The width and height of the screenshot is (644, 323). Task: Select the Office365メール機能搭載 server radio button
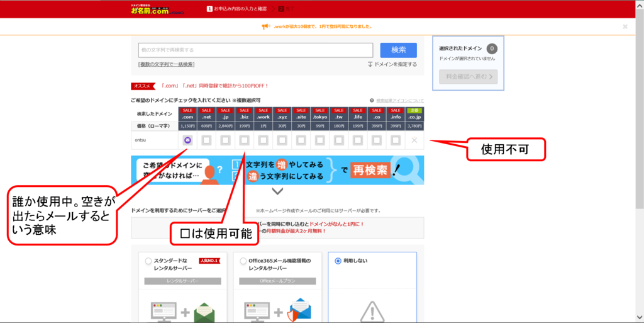[243, 261]
